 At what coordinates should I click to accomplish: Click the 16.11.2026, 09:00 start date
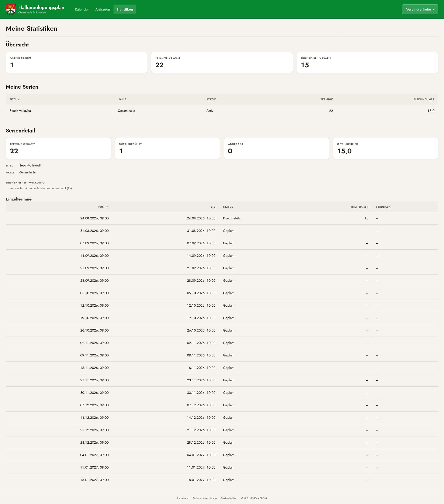click(x=94, y=368)
